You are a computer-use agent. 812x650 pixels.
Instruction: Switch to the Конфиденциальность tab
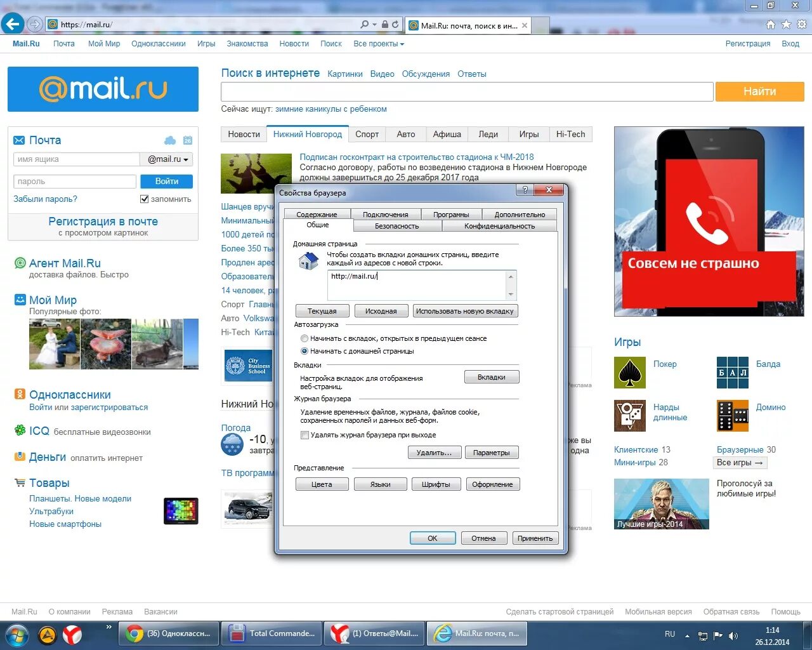click(499, 226)
